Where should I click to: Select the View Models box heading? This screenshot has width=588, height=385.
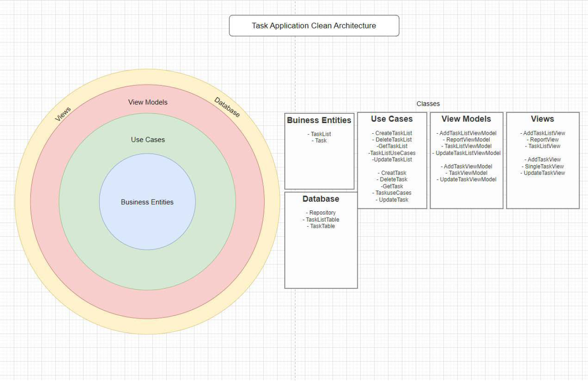[x=466, y=119]
